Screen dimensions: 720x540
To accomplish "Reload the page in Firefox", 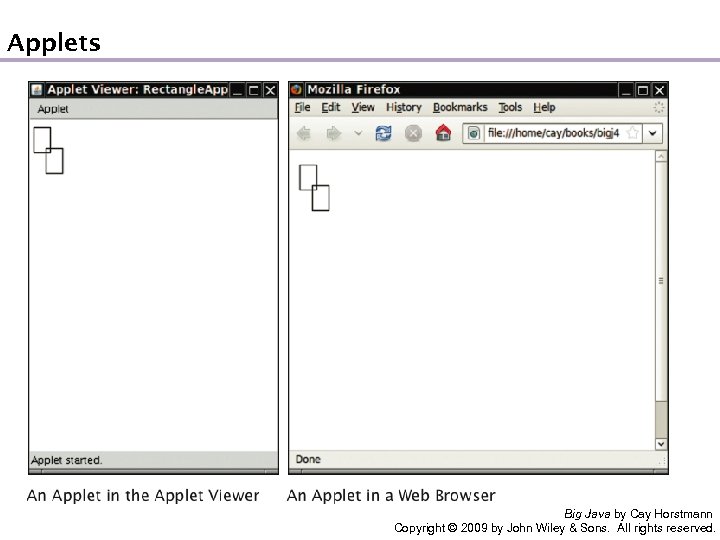I will pyautogui.click(x=383, y=134).
